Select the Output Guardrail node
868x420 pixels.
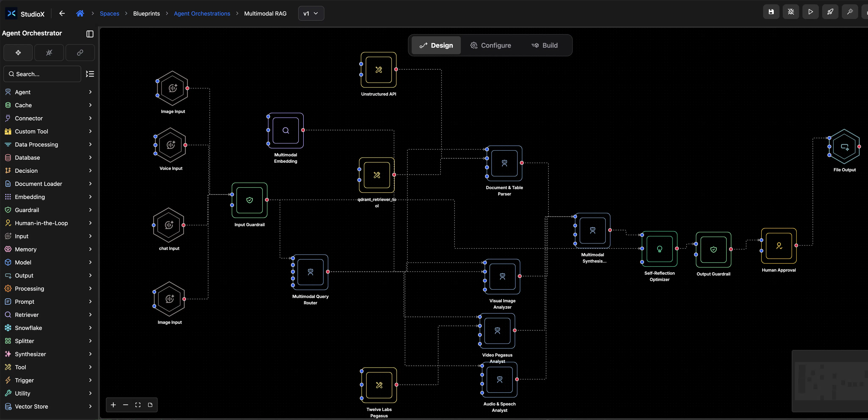713,250
